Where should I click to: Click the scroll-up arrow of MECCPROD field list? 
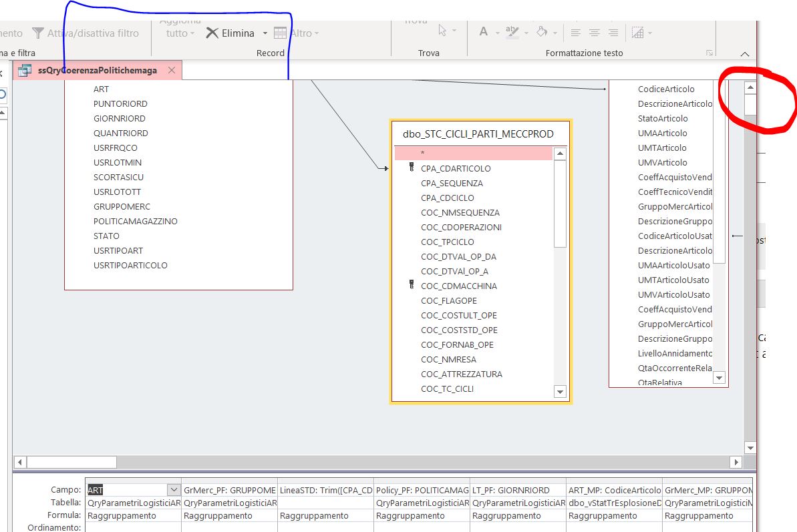(560, 154)
